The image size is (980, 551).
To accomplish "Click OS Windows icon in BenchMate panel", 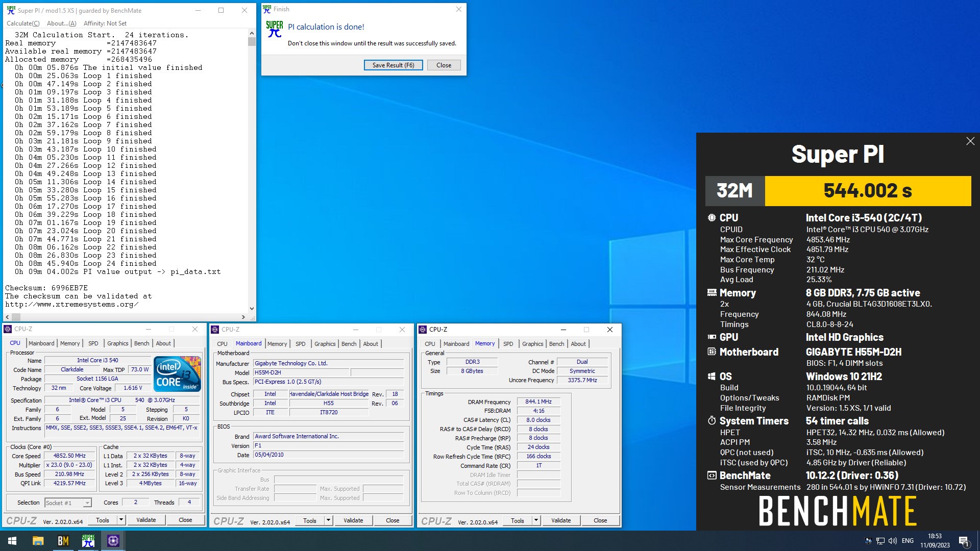I will pos(712,377).
